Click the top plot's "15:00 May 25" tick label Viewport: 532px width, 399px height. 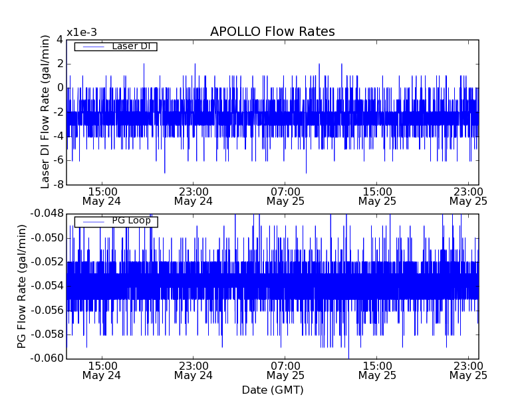[x=377, y=196]
